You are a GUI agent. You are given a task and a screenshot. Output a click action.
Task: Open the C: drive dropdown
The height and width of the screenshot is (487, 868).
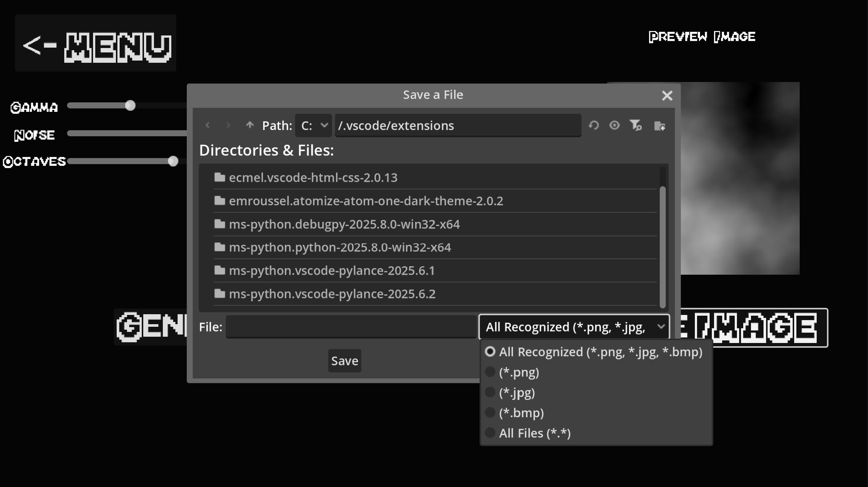[314, 126]
